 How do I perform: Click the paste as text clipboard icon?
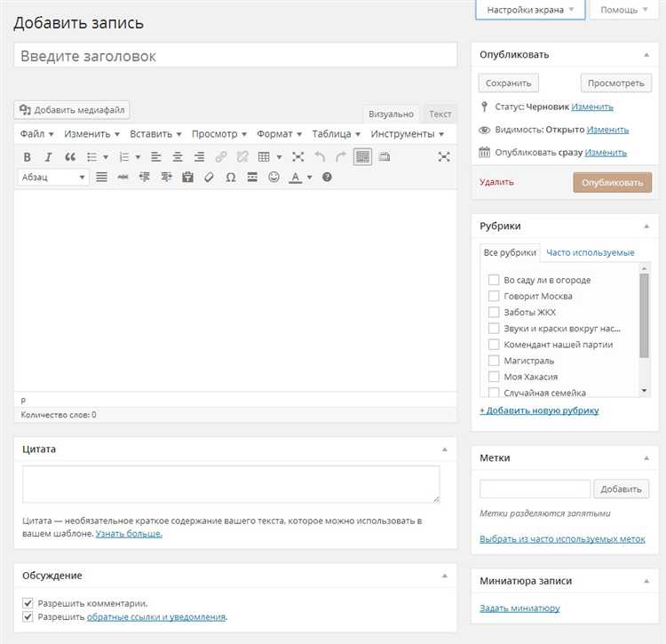(x=187, y=177)
